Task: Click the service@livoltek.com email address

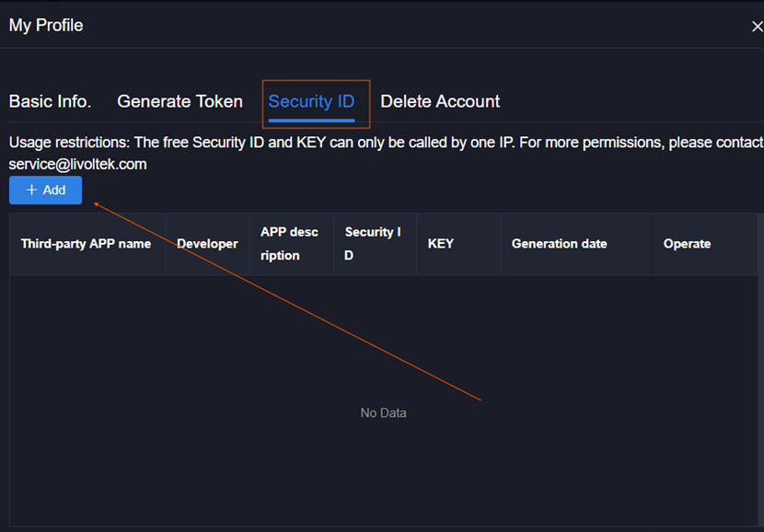Action: pos(77,165)
